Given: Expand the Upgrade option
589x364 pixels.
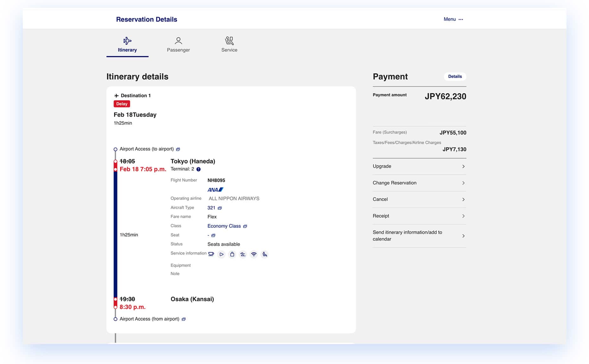Looking at the screenshot, I should point(419,166).
